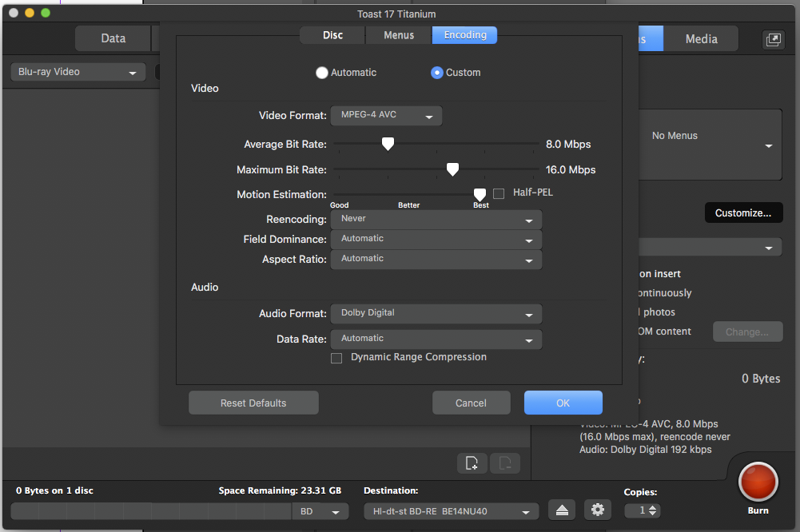The height and width of the screenshot is (532, 800).
Task: Open the Blu-ray Video format dropdown
Action: click(x=78, y=72)
